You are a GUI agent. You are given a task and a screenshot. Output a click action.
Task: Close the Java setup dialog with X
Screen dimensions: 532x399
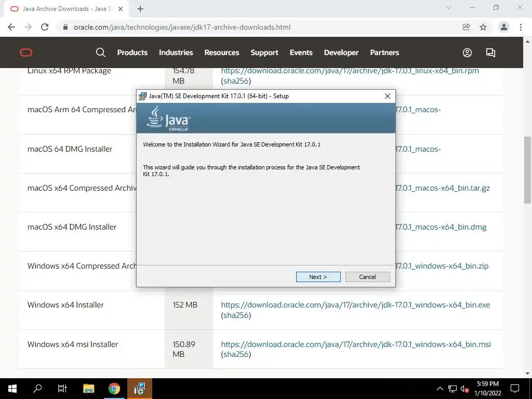coord(388,96)
